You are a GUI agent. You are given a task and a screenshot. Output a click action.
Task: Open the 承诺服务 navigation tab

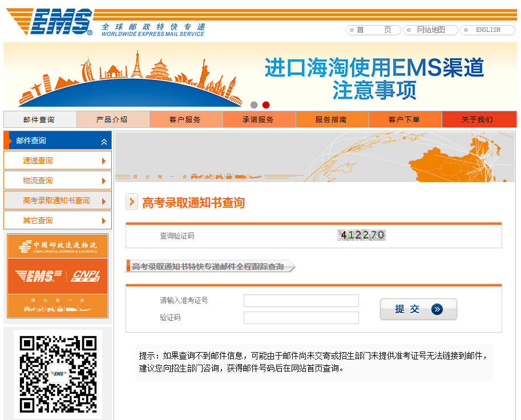pyautogui.click(x=259, y=120)
